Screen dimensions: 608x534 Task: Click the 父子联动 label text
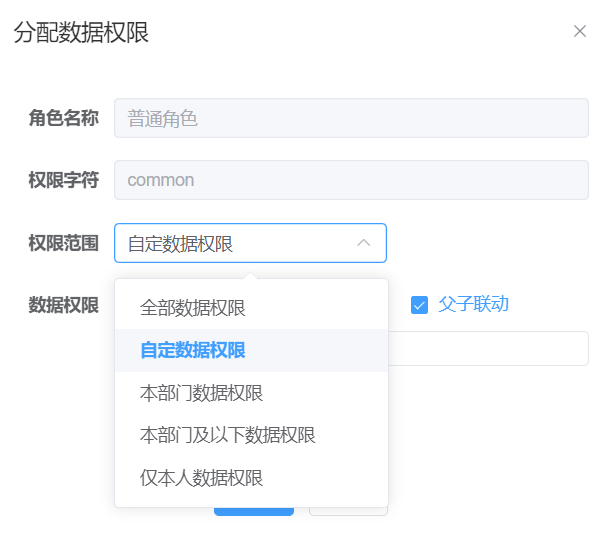[473, 304]
